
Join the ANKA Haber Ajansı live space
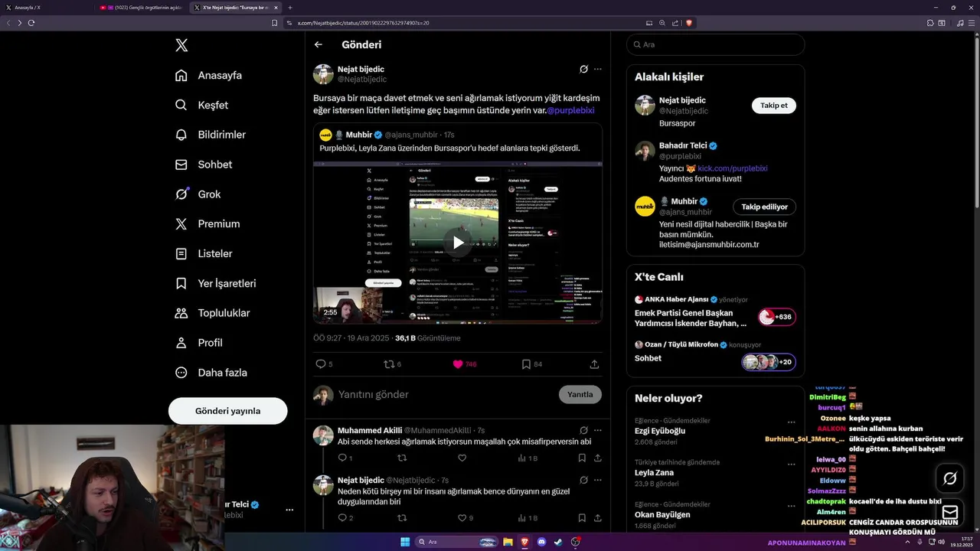pos(776,317)
